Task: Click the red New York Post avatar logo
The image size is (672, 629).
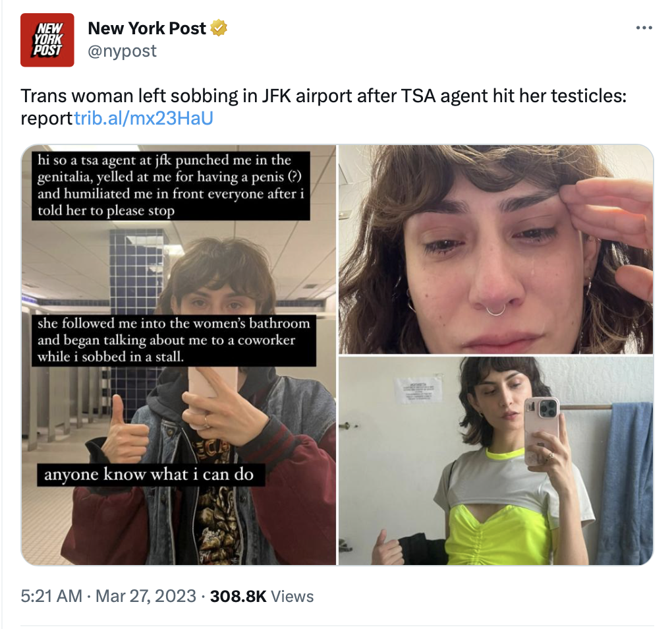Action: (47, 40)
